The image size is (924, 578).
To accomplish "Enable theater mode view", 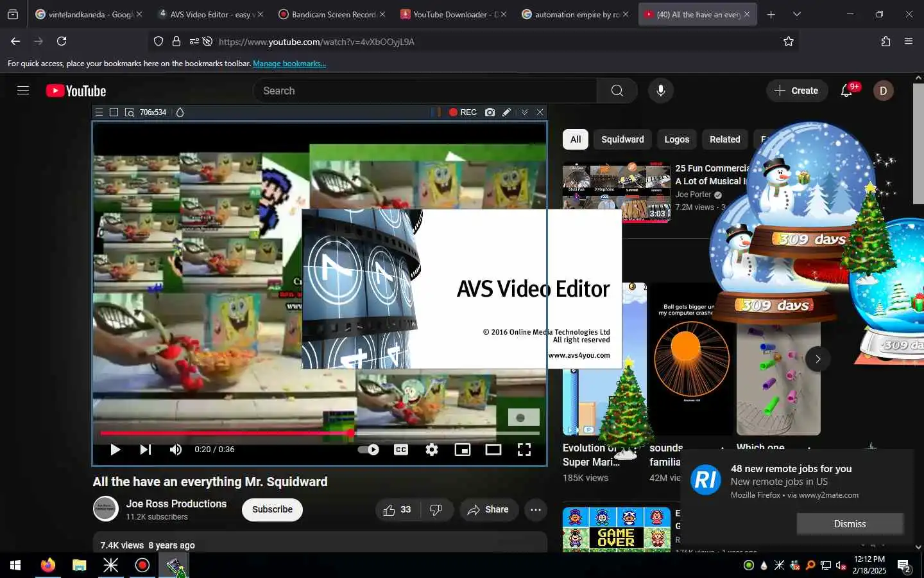I will pos(493,450).
